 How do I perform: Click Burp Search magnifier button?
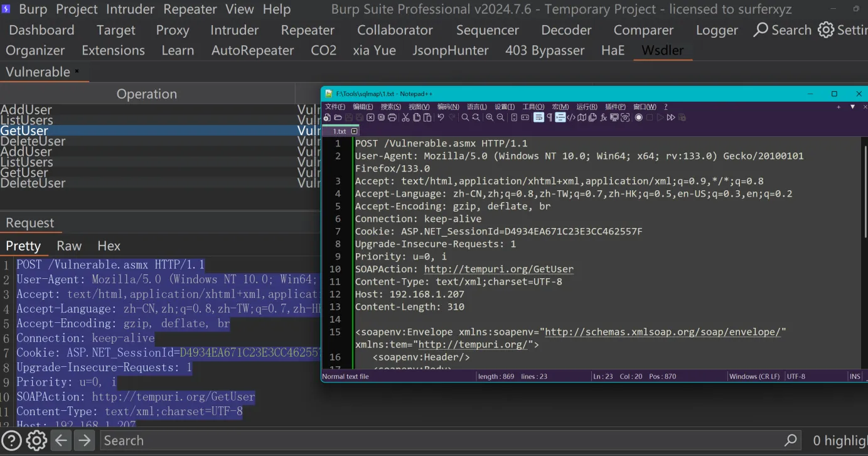point(783,30)
